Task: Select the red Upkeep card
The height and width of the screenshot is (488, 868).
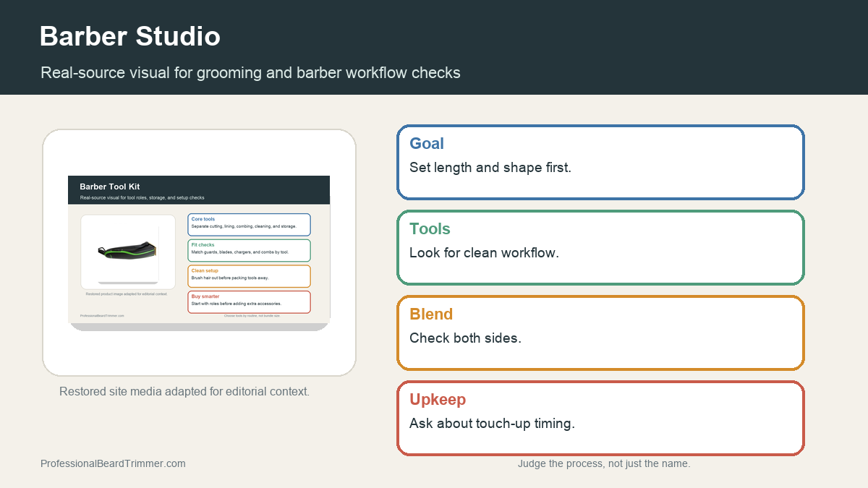Action: click(x=600, y=418)
